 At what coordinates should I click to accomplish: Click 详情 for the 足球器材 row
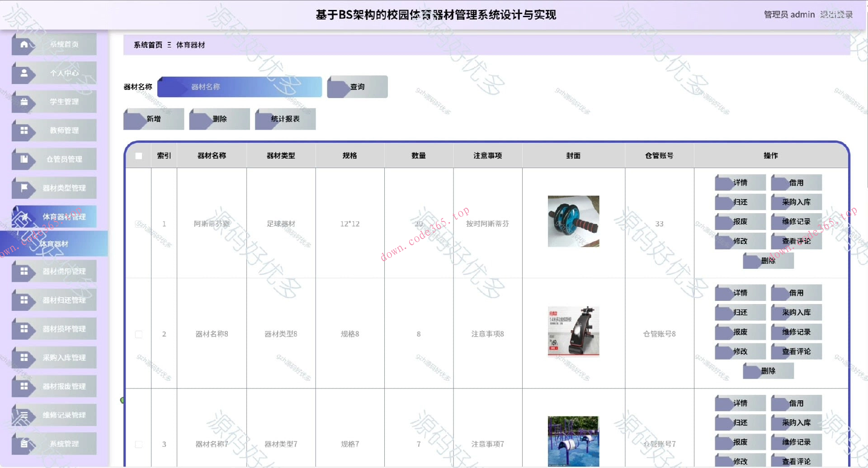pos(740,183)
